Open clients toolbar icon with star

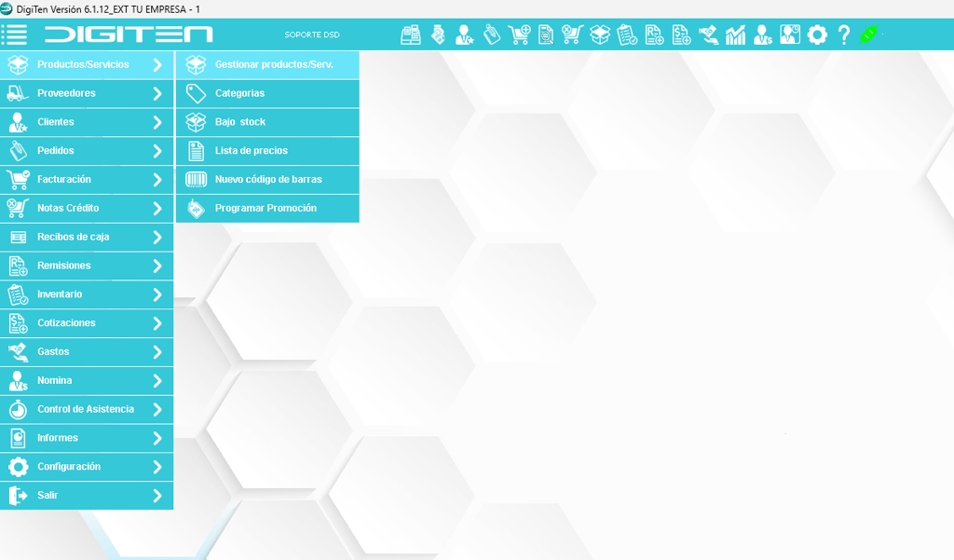(x=464, y=34)
